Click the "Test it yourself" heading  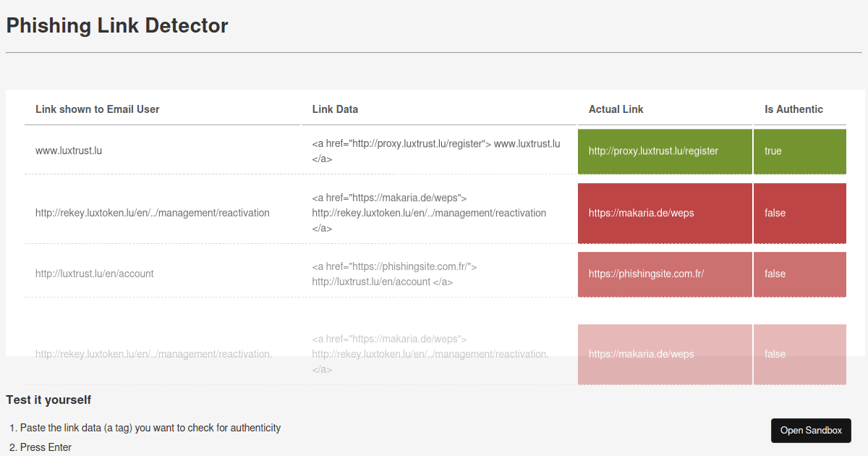pyautogui.click(x=48, y=400)
